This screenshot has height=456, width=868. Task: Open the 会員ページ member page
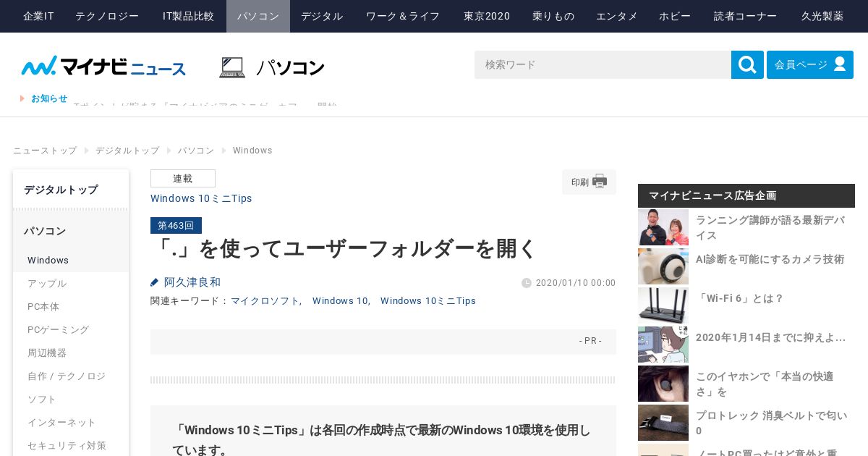(x=810, y=64)
